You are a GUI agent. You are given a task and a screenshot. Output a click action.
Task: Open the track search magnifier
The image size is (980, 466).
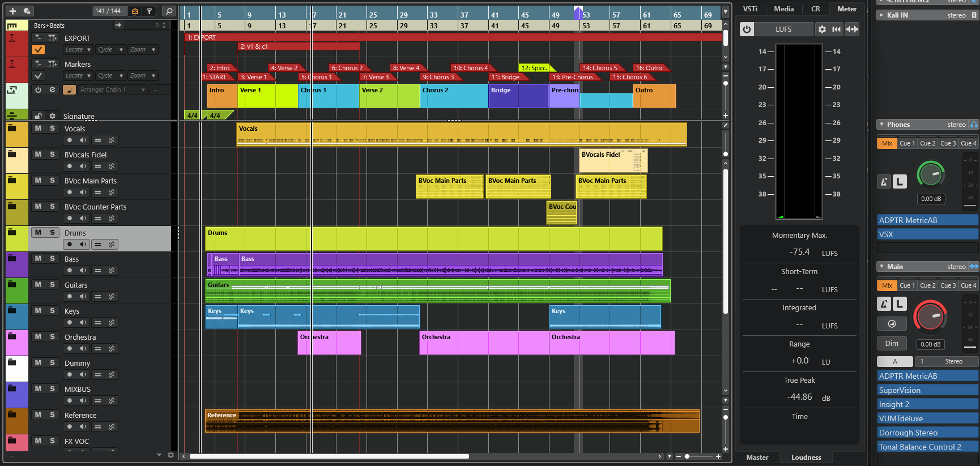[x=169, y=11]
